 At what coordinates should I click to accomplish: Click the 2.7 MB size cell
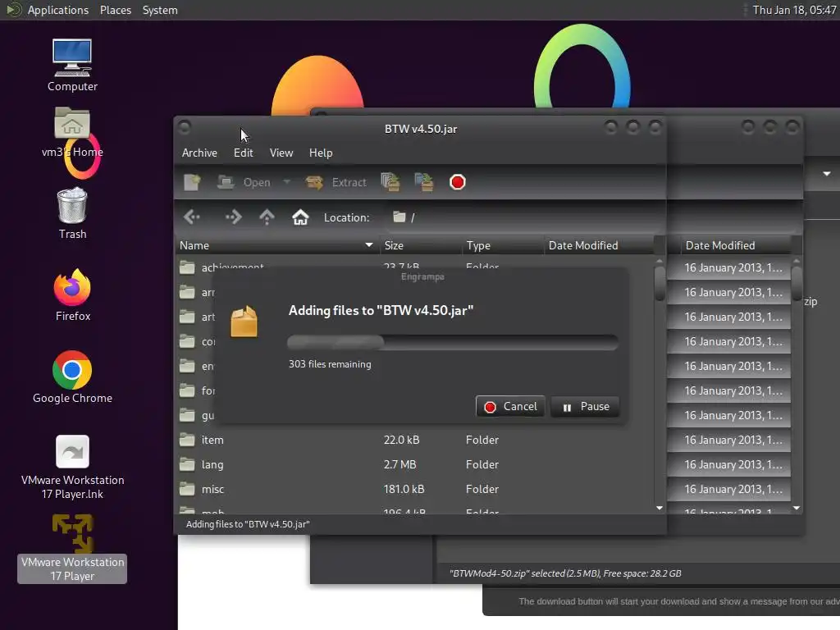coord(399,464)
